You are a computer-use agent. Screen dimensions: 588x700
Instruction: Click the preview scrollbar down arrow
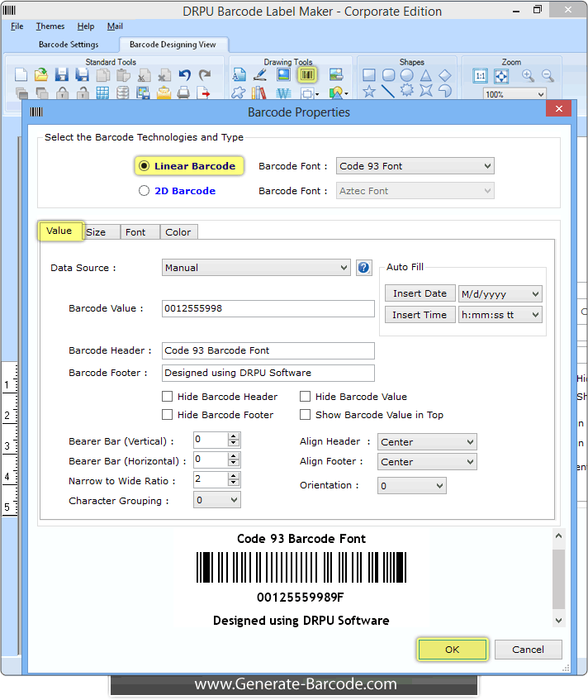tap(558, 621)
